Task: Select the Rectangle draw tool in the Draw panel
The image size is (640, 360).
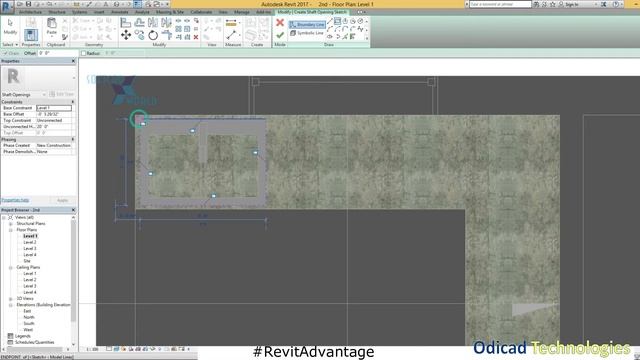Action: click(338, 21)
